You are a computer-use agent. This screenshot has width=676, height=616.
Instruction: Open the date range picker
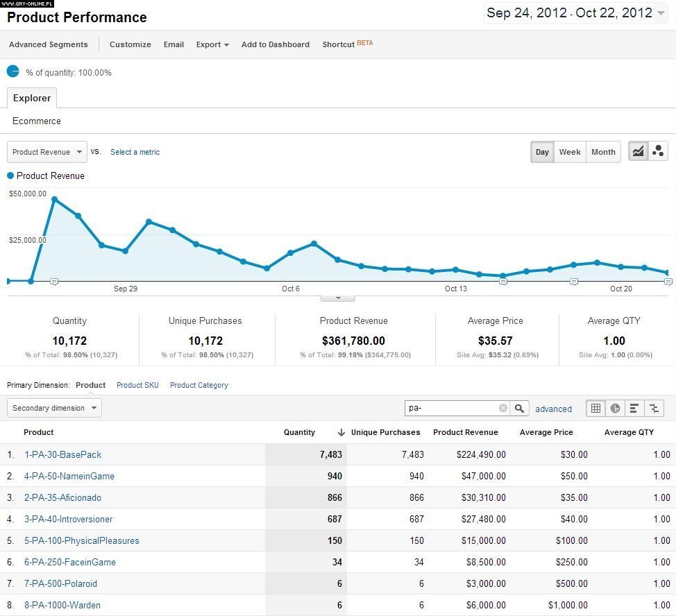tap(575, 13)
